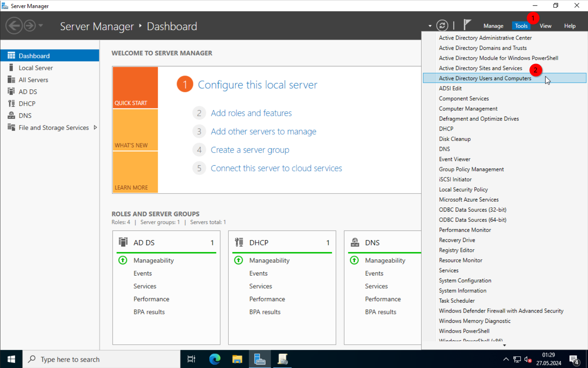Click the DNS sidebar icon
588x368 pixels.
(x=11, y=115)
